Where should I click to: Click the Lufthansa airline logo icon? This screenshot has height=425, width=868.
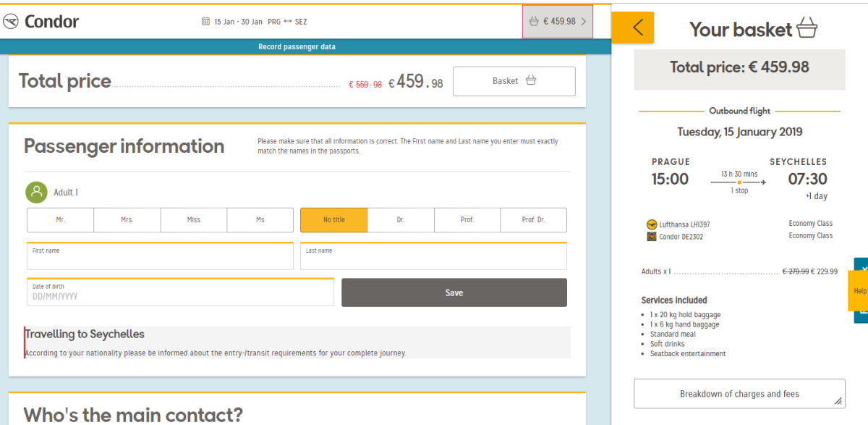point(651,224)
